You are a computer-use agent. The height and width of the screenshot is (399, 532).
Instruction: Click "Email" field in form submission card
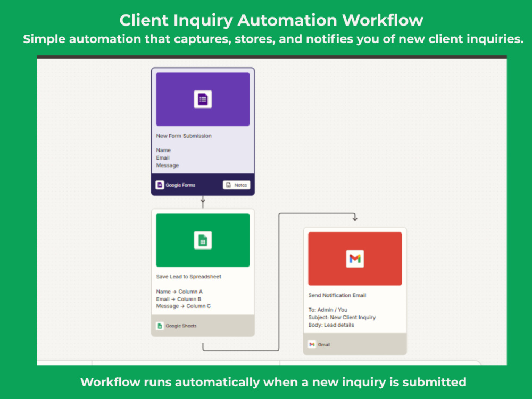point(163,158)
